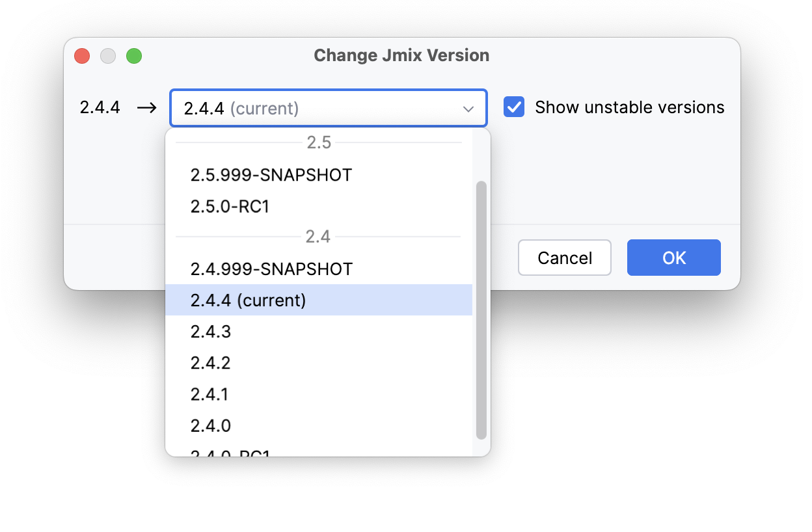Viewport: 812px width, 532px height.
Task: Click the gray minimize window button
Action: pos(108,56)
